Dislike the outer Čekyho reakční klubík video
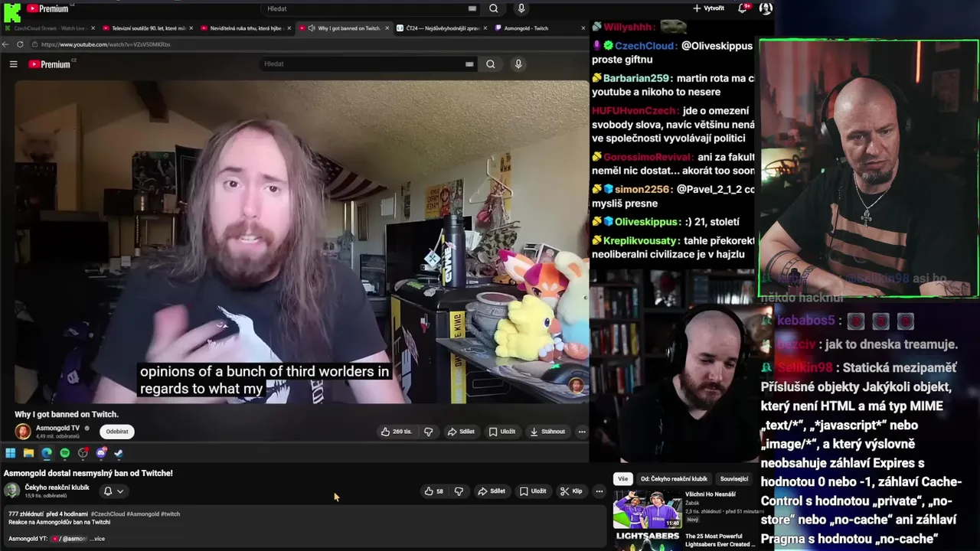The height and width of the screenshot is (551, 980). tap(459, 491)
